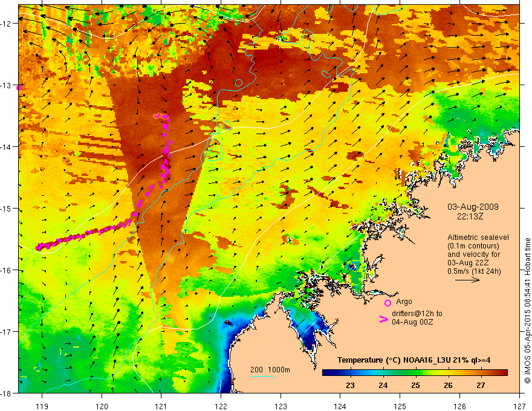Click the longitude 120 axis label
The image size is (532, 411).
click(x=102, y=406)
